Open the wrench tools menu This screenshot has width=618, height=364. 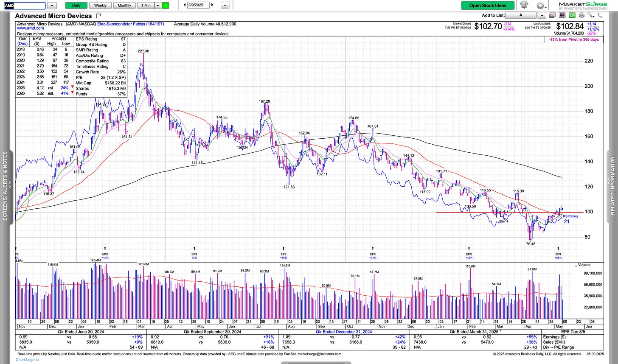point(591,15)
